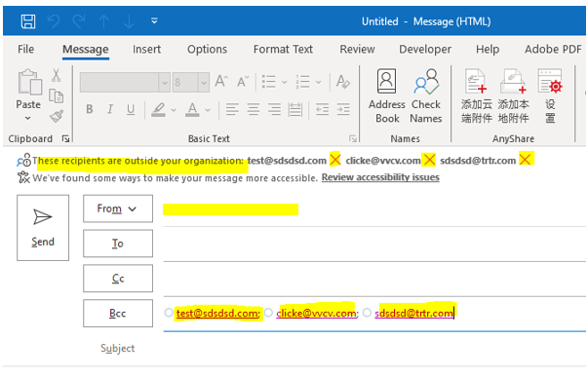Click AnyShare 添加本地附件 button
This screenshot has width=588, height=377.
[x=513, y=95]
